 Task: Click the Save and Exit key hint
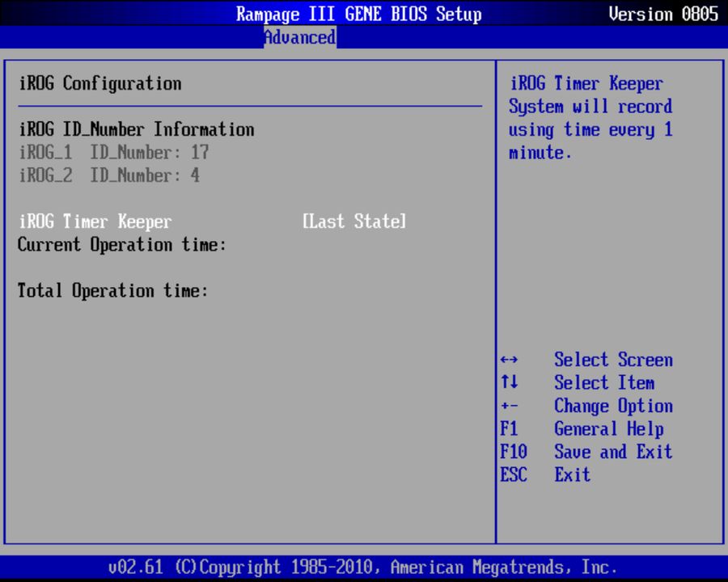(613, 452)
